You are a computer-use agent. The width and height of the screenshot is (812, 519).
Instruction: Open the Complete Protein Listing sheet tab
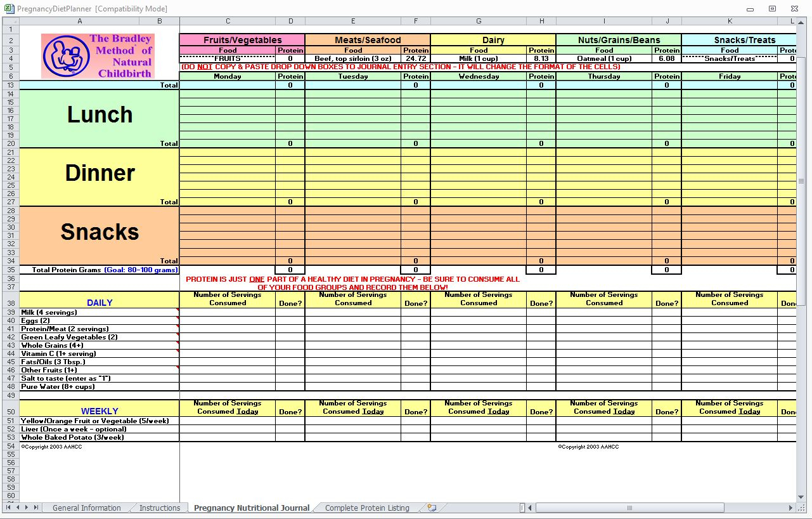pos(367,508)
